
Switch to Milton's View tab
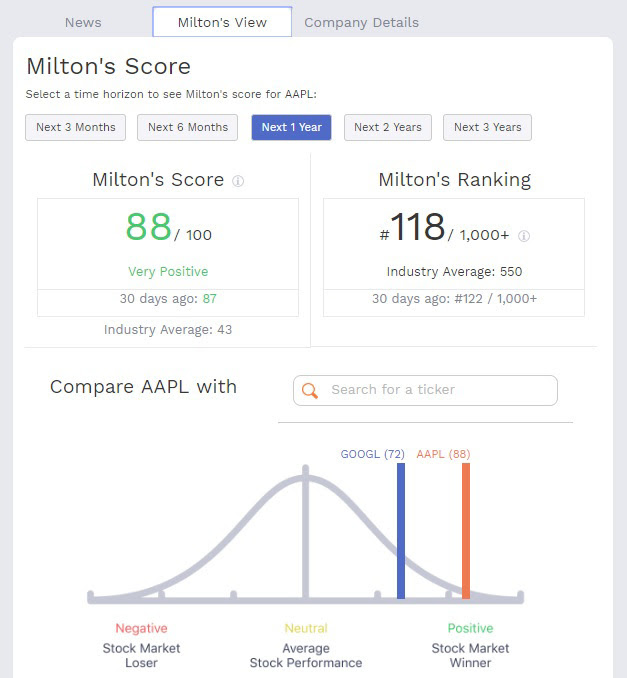pos(222,22)
